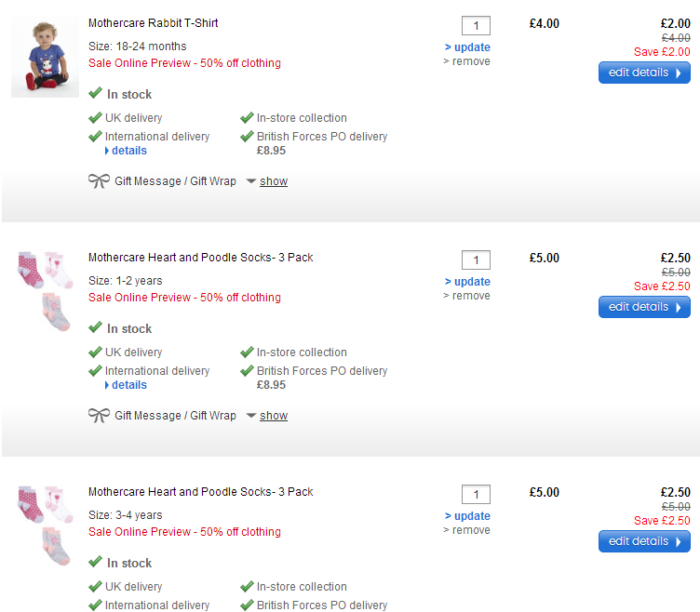
Task: Expand international delivery details for 1-2 years socks
Action: coord(128,385)
